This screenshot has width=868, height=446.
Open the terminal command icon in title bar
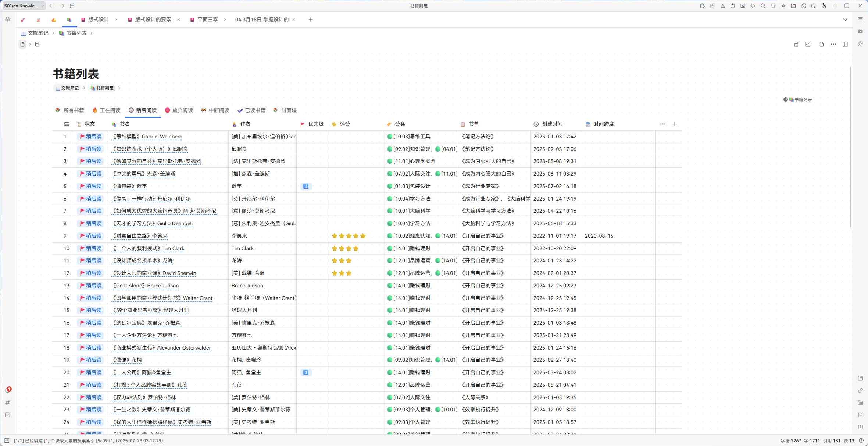743,6
